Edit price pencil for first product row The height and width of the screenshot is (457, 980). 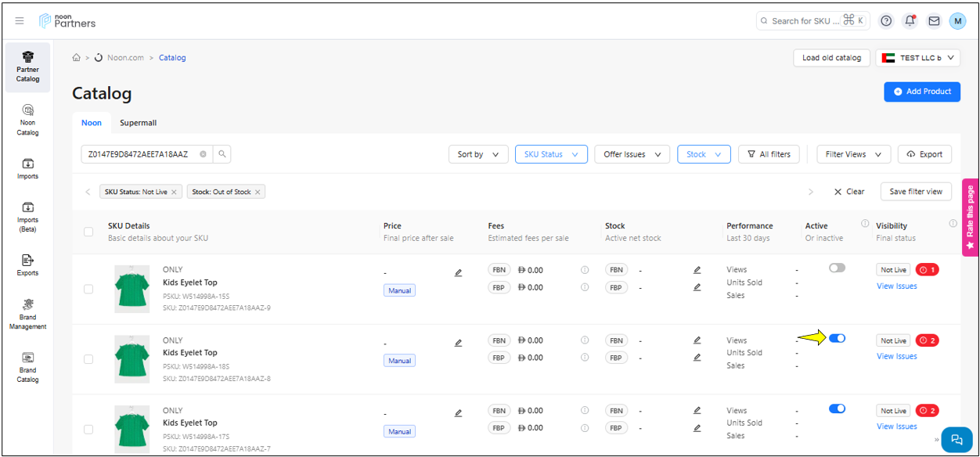pyautogui.click(x=458, y=273)
